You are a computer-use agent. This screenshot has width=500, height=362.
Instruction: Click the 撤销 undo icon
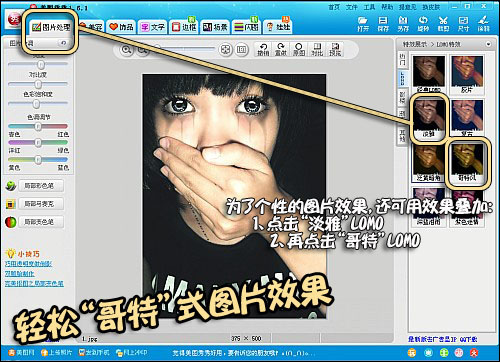(263, 49)
